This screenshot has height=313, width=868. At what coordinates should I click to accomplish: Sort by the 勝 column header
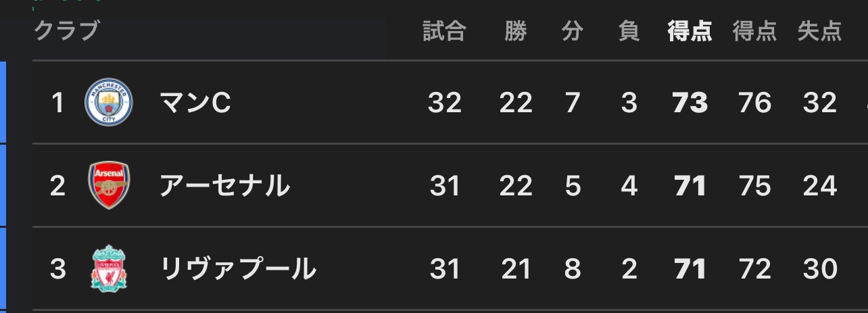(x=515, y=32)
